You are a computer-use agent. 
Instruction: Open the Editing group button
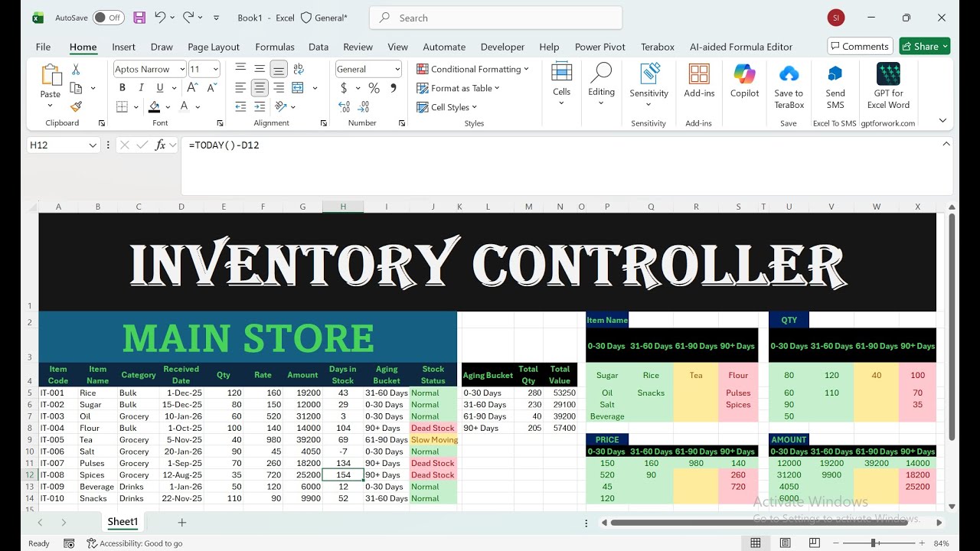[x=601, y=84]
